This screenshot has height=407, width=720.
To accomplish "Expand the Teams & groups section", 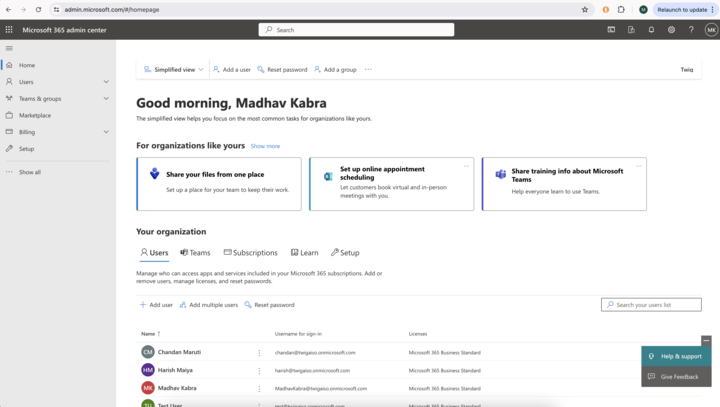I will click(106, 99).
